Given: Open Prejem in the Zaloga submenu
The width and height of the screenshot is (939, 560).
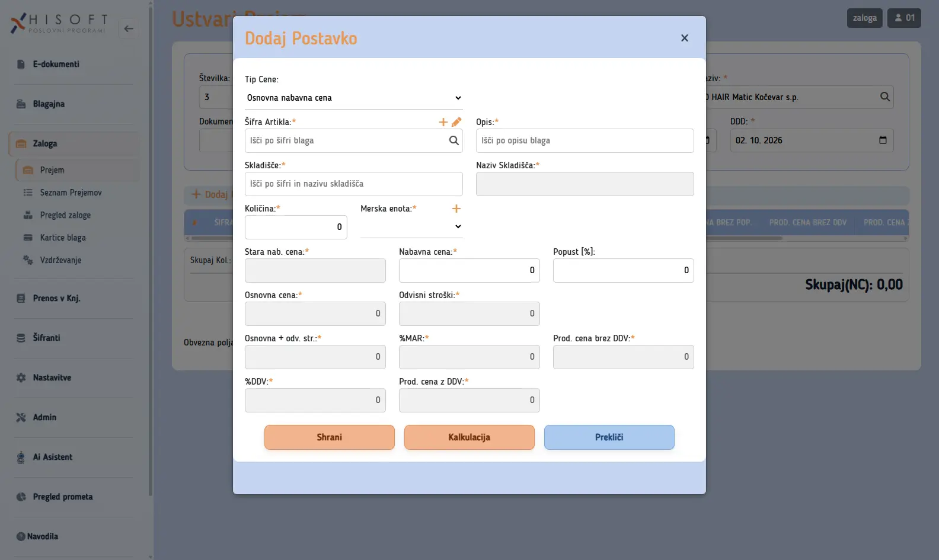Looking at the screenshot, I should click(78, 170).
